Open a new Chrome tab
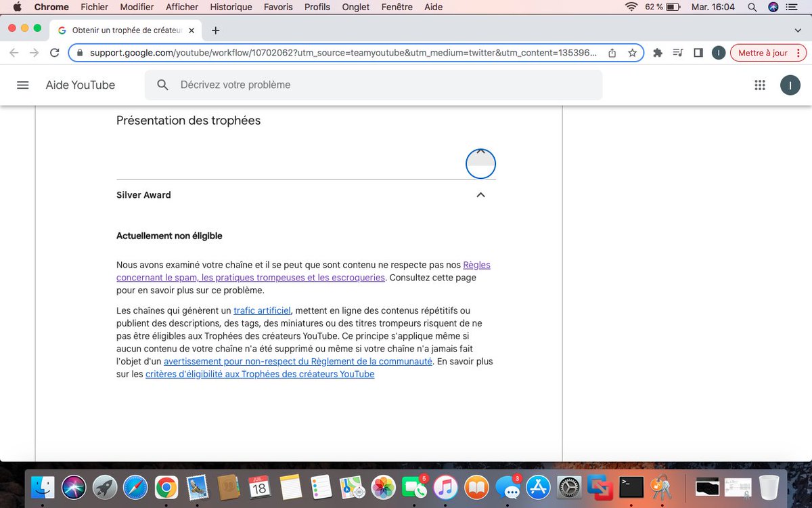The image size is (812, 508). coord(215,30)
